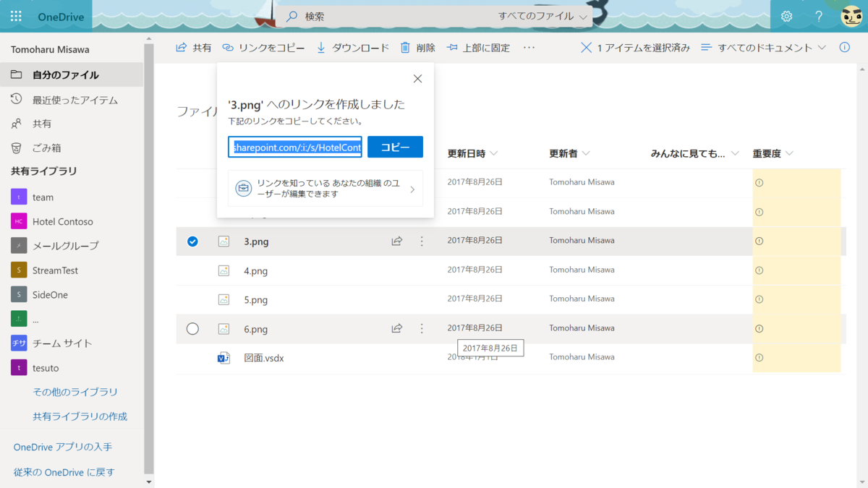Screen dimensions: 868x488
Task: Click the importance info icon on 6.png row
Action: pyautogui.click(x=759, y=328)
